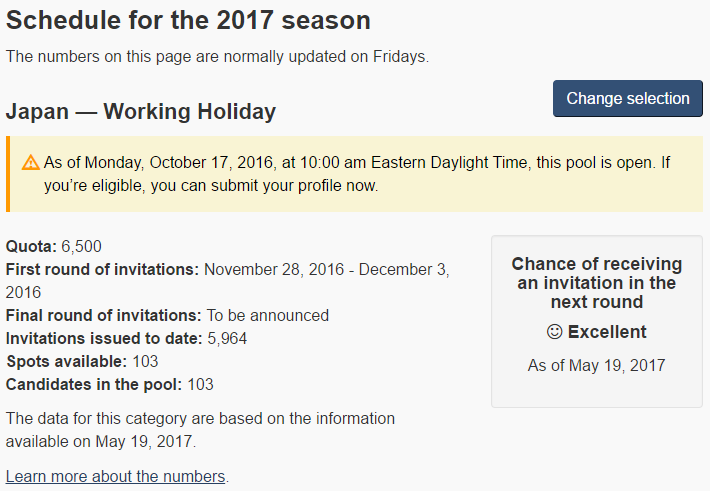Screen dimensions: 710x491
Task: Click the Excellent chance rating text
Action: pyautogui.click(x=607, y=332)
